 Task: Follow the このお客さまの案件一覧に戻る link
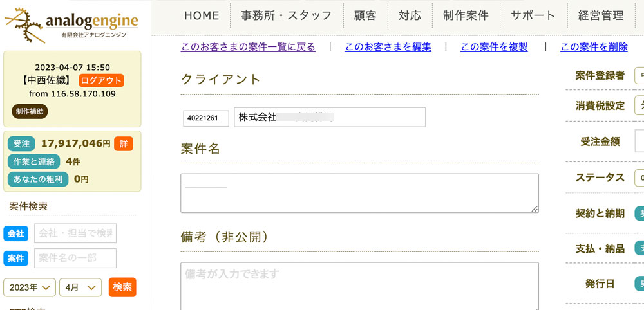click(248, 47)
